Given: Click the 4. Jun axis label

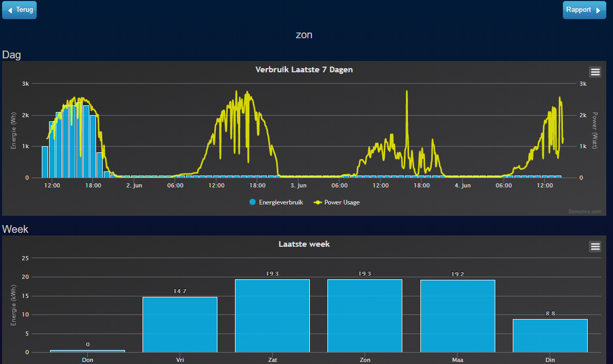Looking at the screenshot, I should (x=463, y=185).
